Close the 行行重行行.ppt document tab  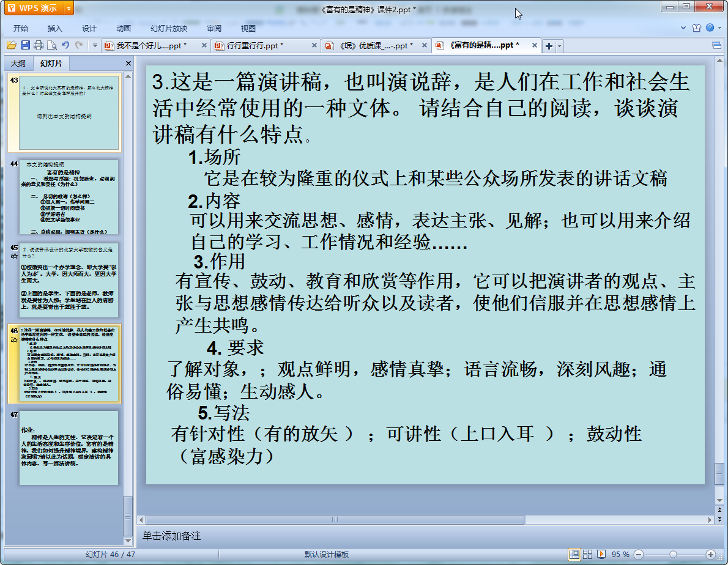[314, 45]
